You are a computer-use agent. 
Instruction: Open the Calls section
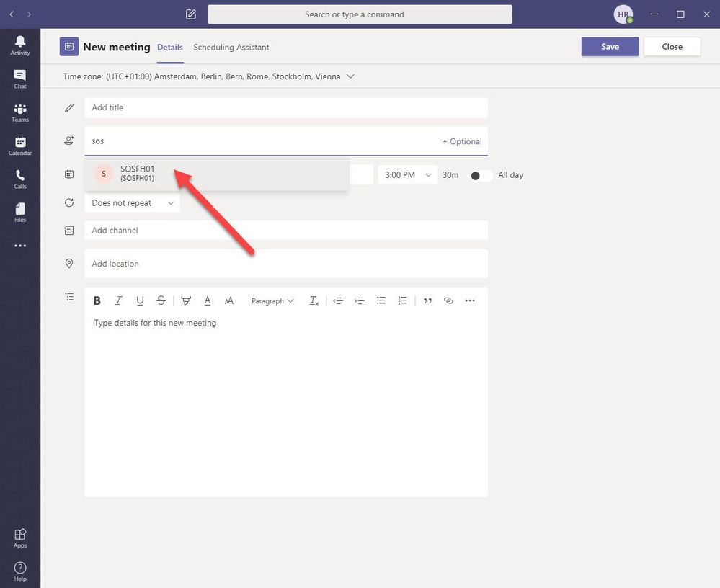pos(20,179)
